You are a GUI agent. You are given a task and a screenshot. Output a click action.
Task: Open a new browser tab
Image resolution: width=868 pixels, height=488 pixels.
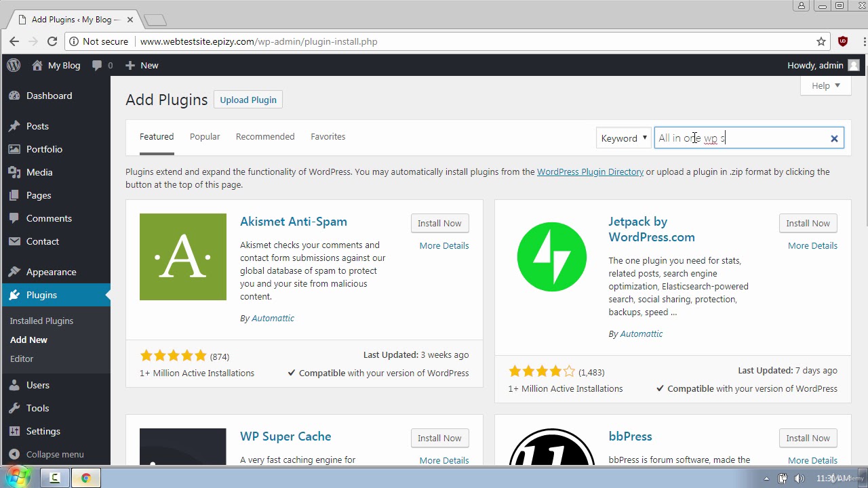(x=155, y=20)
